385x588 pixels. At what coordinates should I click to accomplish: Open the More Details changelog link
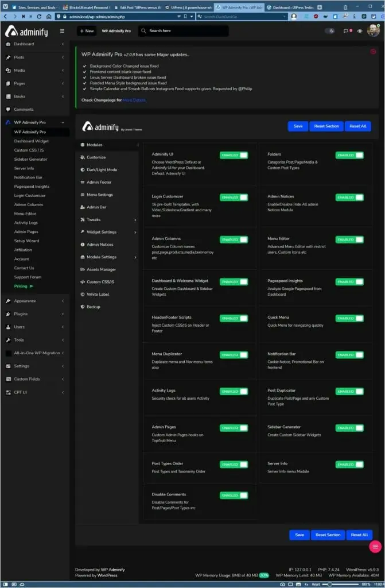pos(134,100)
